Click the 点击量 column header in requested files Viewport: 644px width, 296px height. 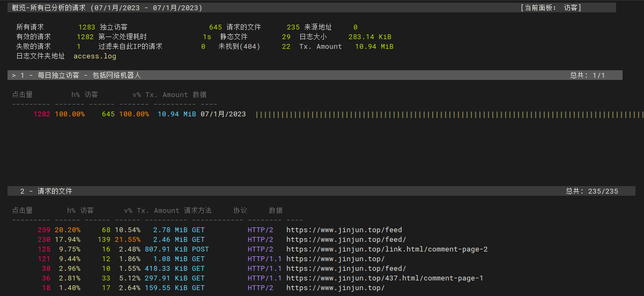click(23, 211)
